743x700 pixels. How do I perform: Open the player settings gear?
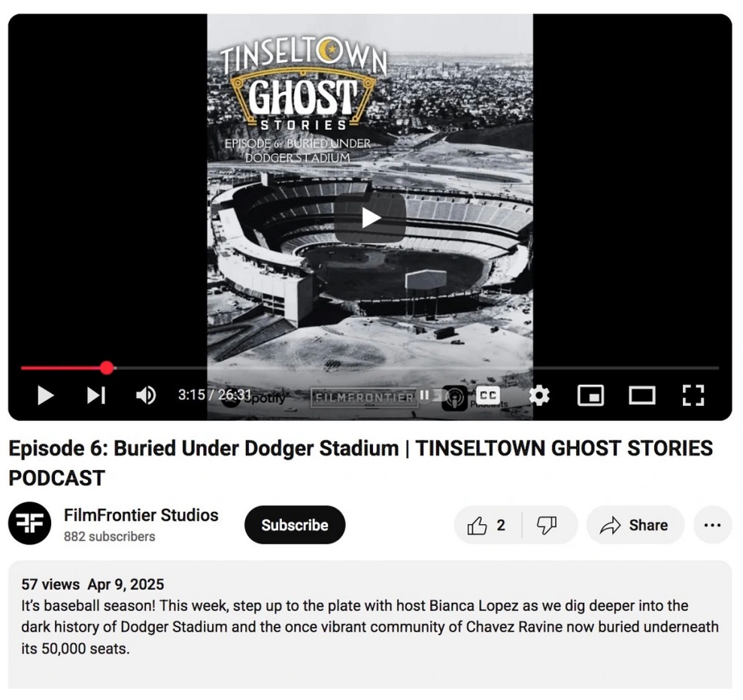click(538, 395)
